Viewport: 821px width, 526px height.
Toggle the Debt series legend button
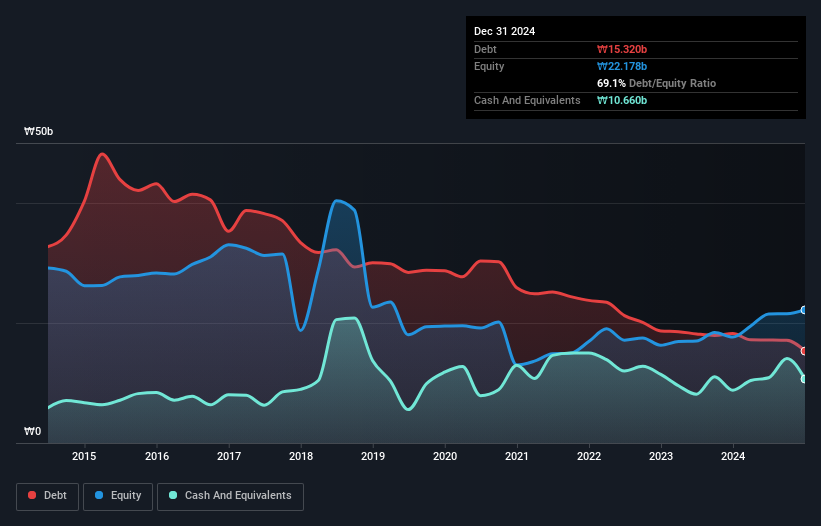[48, 496]
